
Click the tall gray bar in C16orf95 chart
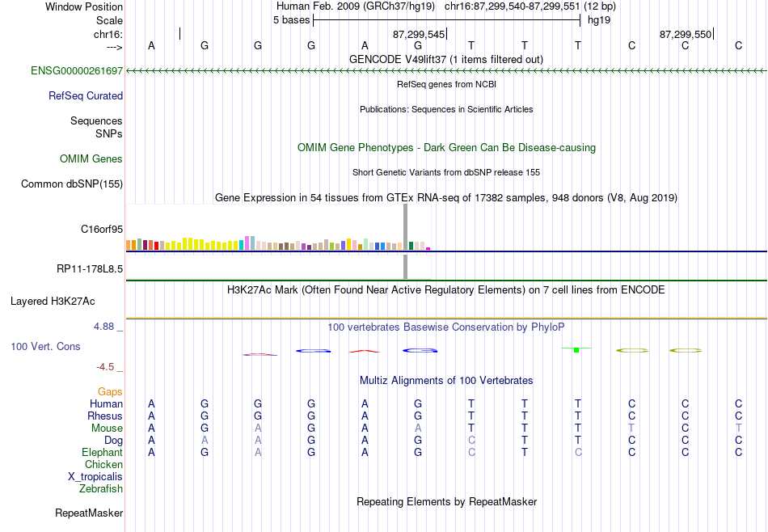405,227
